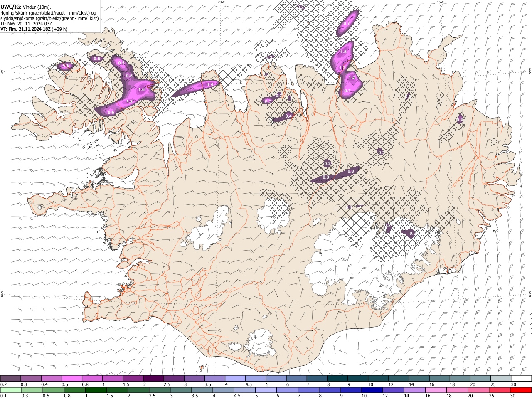Image resolution: width=532 pixels, height=399 pixels.
Task: Click the '0.2' value on the central highlands map
Action: [327, 164]
